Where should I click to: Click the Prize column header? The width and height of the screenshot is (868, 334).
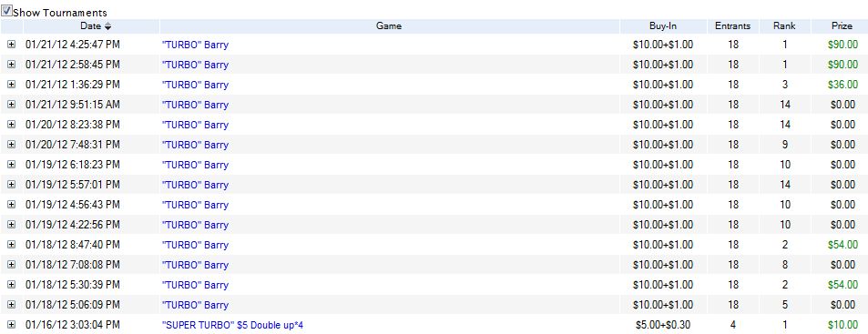(x=842, y=26)
